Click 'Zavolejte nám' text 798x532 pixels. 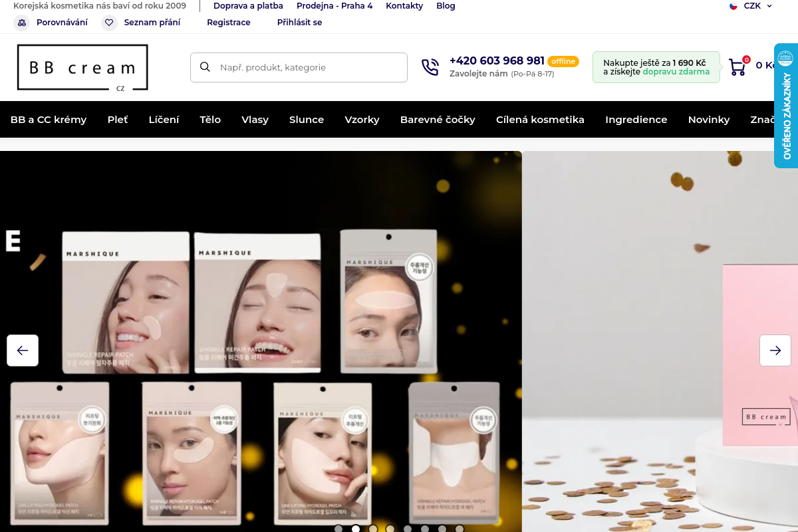pos(479,74)
